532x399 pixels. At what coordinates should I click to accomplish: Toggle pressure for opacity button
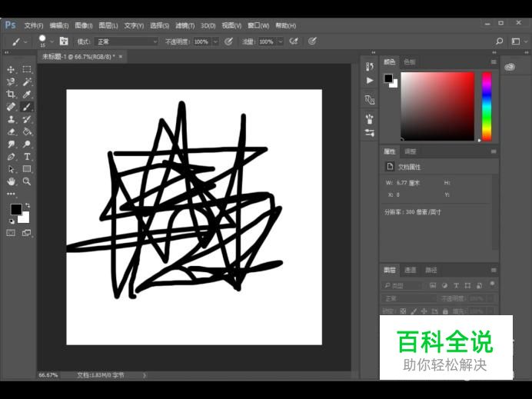[x=228, y=42]
